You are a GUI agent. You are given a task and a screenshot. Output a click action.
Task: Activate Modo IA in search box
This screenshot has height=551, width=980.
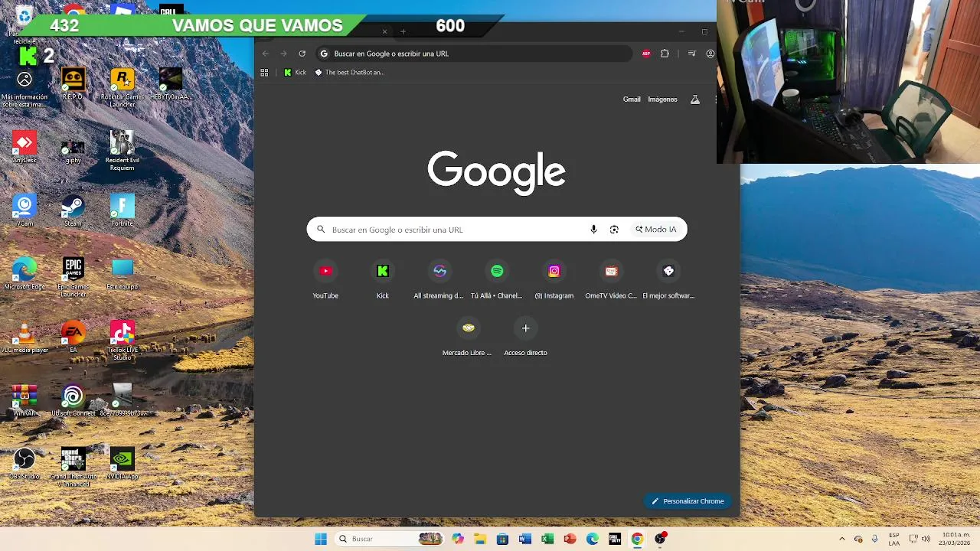(x=656, y=230)
